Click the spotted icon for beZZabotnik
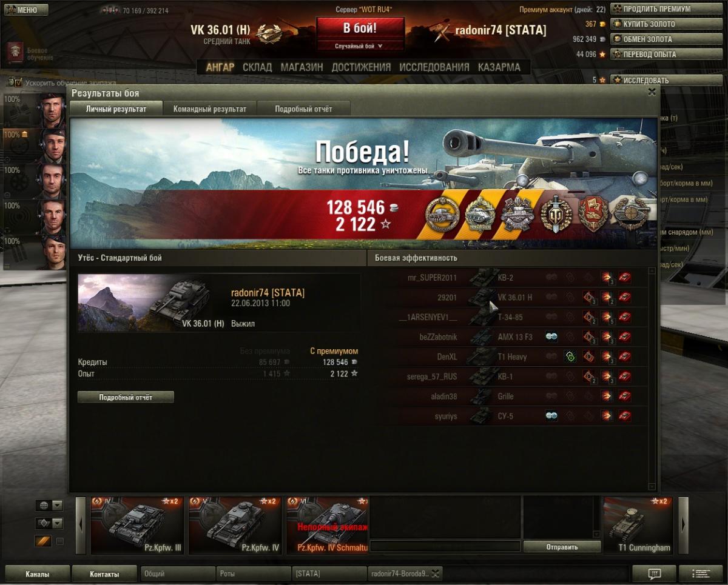728x585 pixels. coord(551,337)
